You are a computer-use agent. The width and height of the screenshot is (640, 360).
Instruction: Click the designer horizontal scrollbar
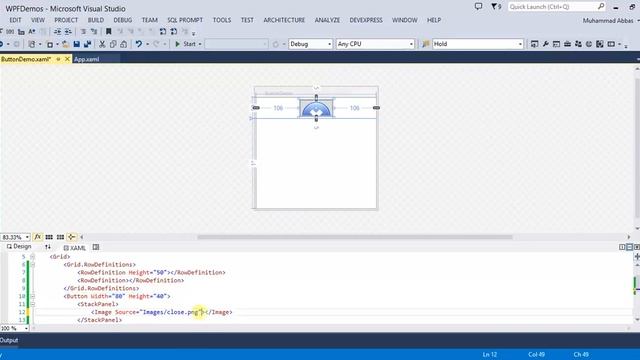pyautogui.click(x=355, y=237)
